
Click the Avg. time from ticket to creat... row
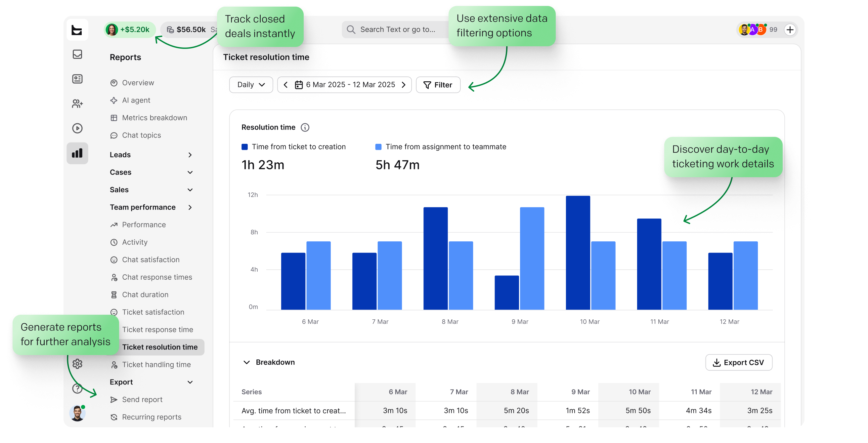[x=507, y=411]
